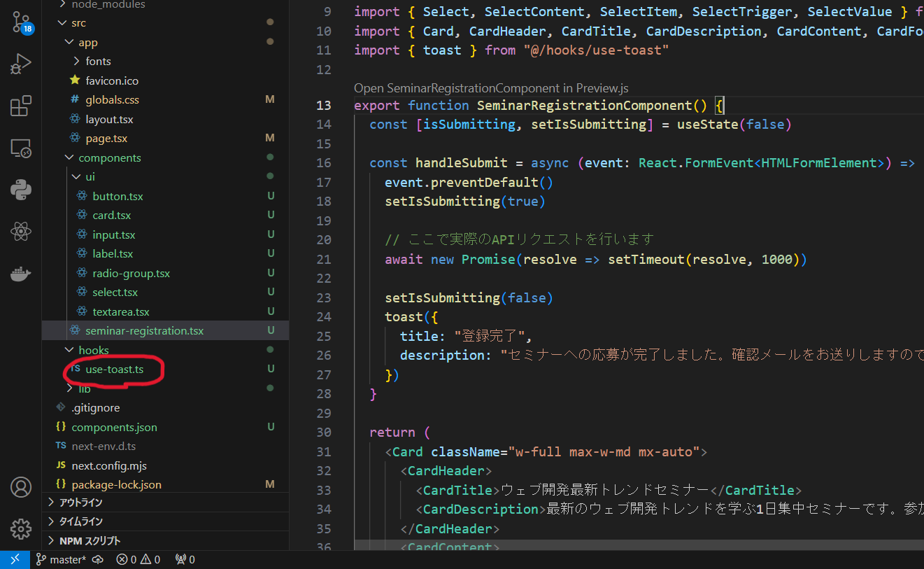The image size is (924, 569).
Task: Click 'setIsSubmitting(true)' on line 18
Action: point(464,202)
